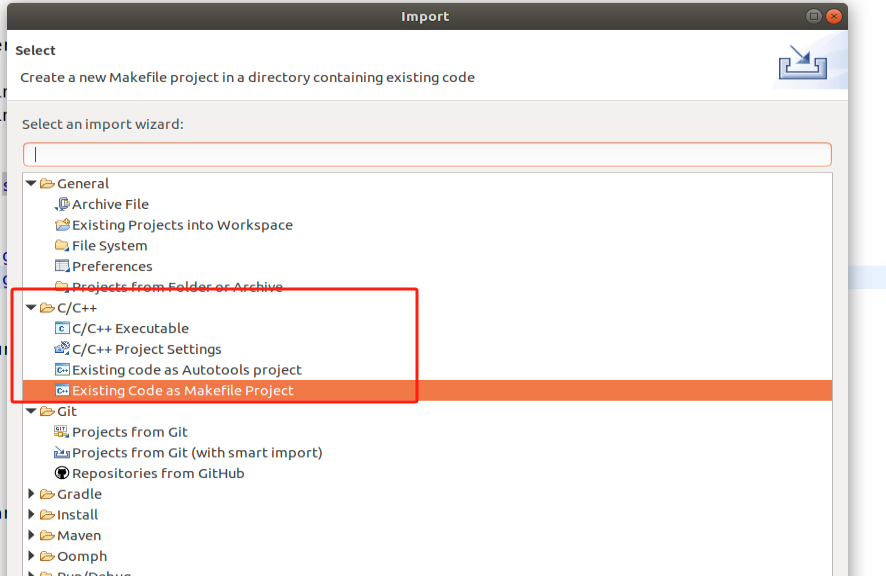
Task: Click the C/C++ Executable icon
Action: 62,328
